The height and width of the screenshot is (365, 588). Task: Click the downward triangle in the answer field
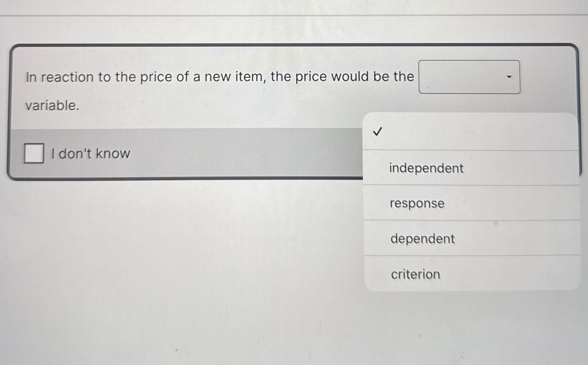pyautogui.click(x=508, y=77)
